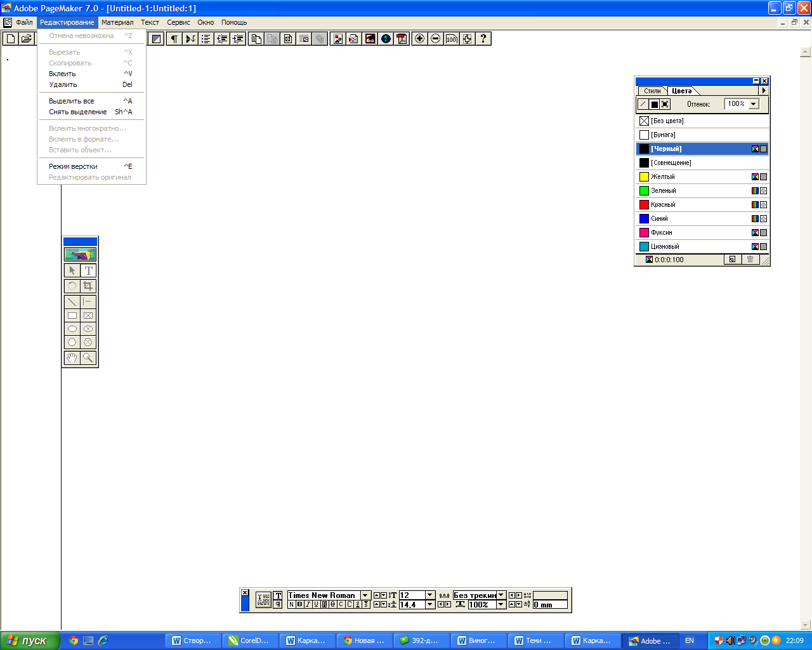Click the пуск Start button
The width and height of the screenshot is (812, 650).
click(x=30, y=640)
